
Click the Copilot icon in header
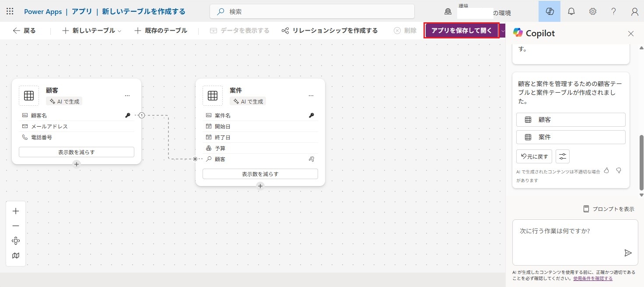pos(550,12)
